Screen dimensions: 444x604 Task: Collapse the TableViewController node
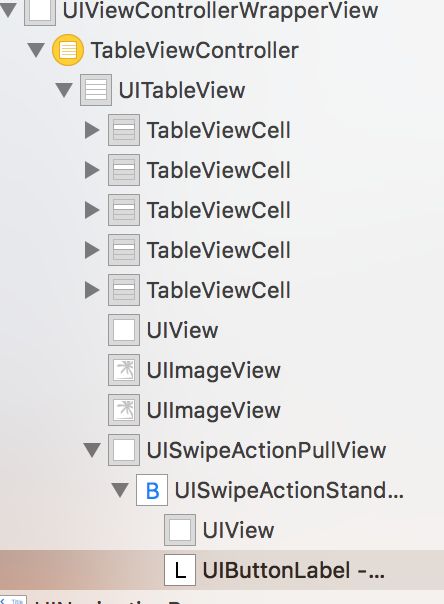(37, 50)
